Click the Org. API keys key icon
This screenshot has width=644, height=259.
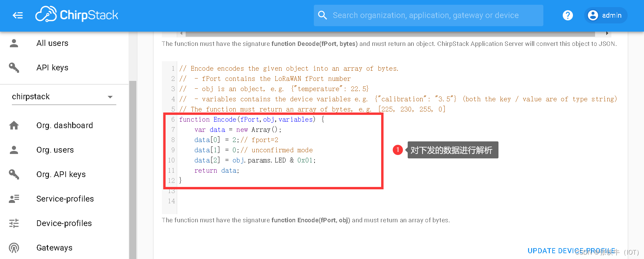(x=14, y=174)
